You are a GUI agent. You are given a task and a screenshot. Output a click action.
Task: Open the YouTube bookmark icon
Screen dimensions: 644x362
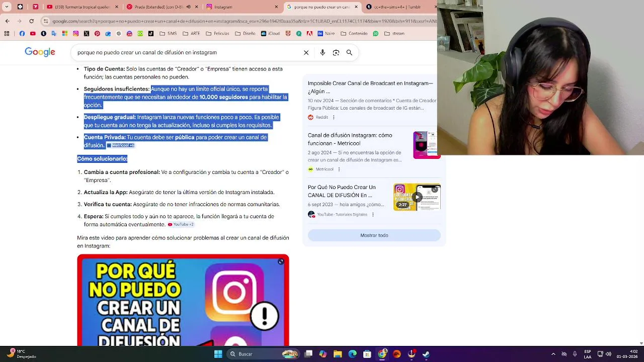33,34
